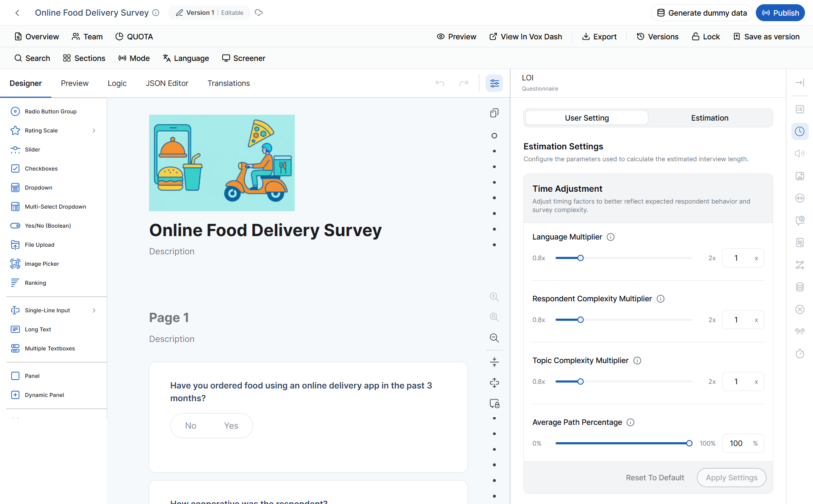Viewport: 813px width, 504px height.
Task: Open survey info icon beside the title
Action: pyautogui.click(x=156, y=13)
